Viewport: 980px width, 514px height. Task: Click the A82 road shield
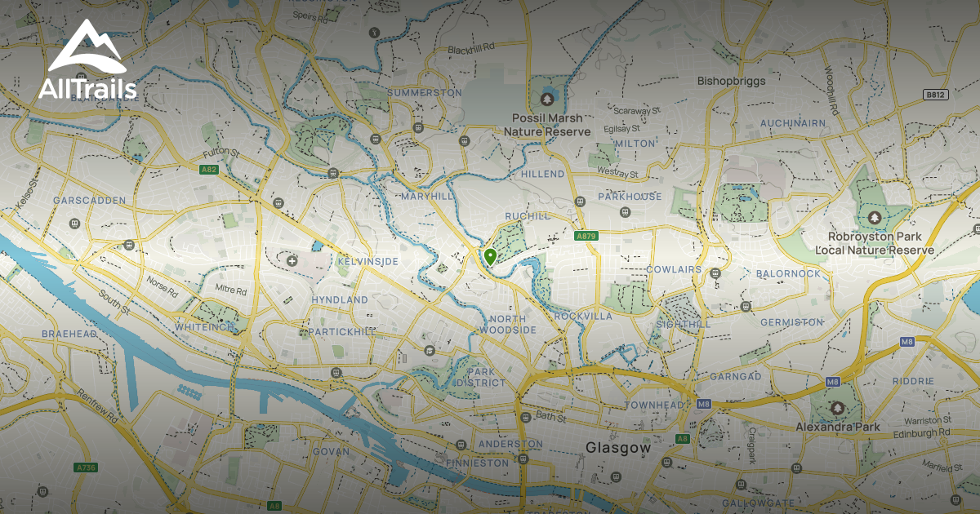coord(209,170)
